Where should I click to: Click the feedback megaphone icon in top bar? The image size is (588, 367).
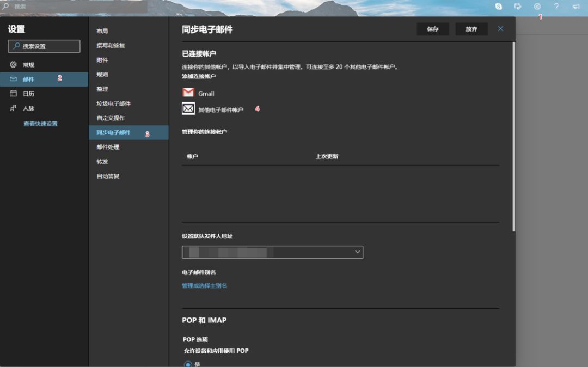[x=575, y=7]
